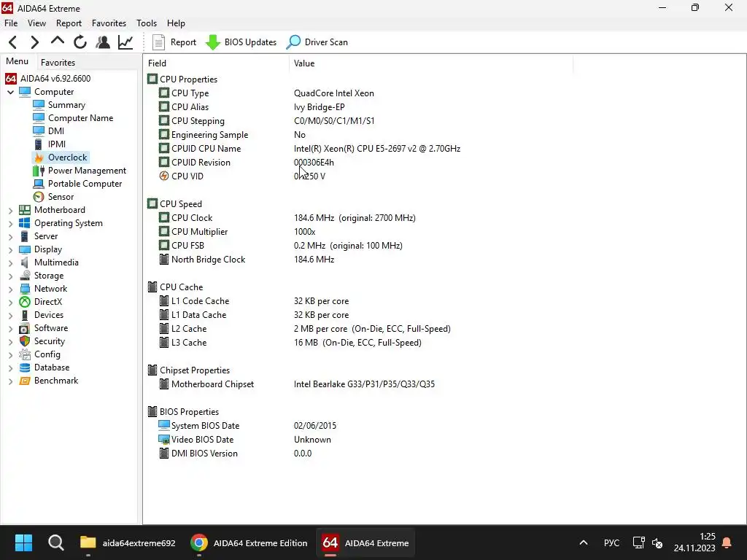Expand the Operating System tree node

(10, 223)
